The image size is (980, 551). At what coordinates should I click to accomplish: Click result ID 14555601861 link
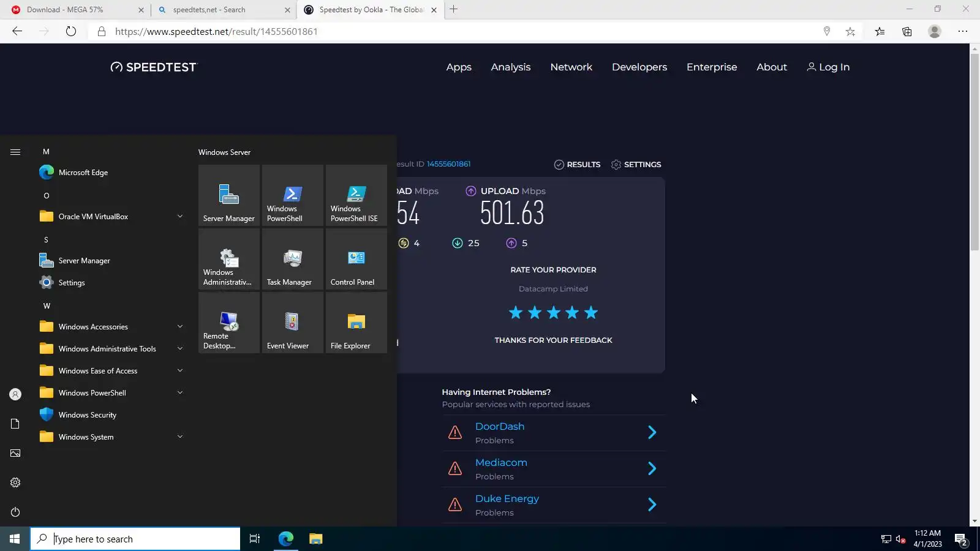click(x=448, y=164)
